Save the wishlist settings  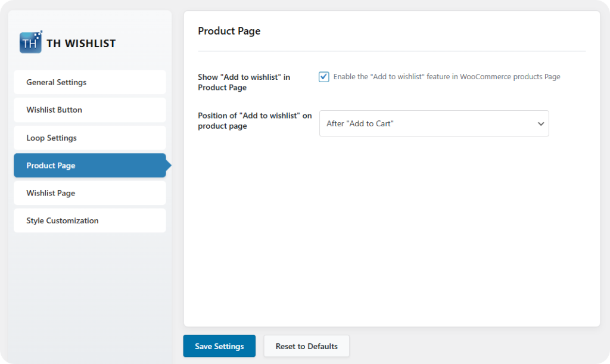click(x=219, y=346)
